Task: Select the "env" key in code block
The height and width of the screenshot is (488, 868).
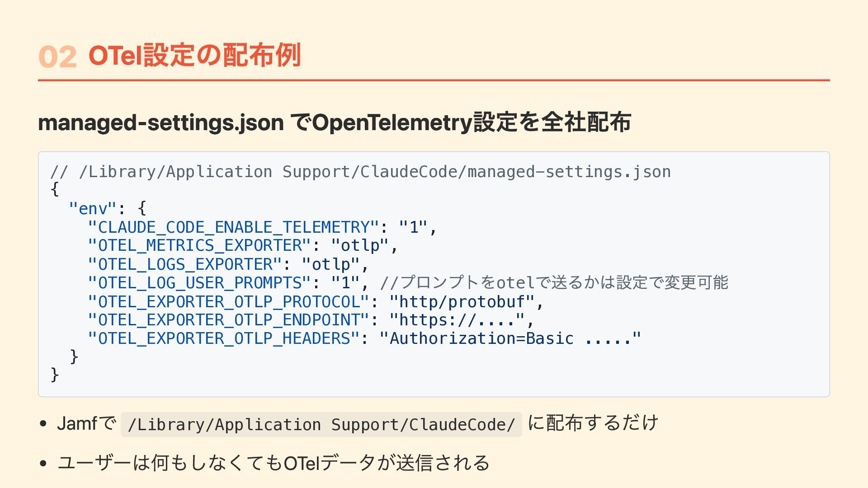Action: tap(93, 209)
